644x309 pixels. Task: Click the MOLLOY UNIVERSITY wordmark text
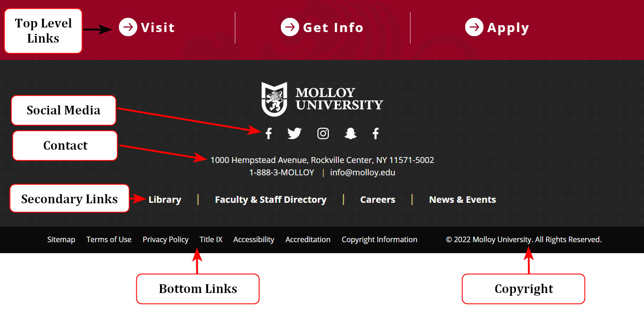(339, 99)
